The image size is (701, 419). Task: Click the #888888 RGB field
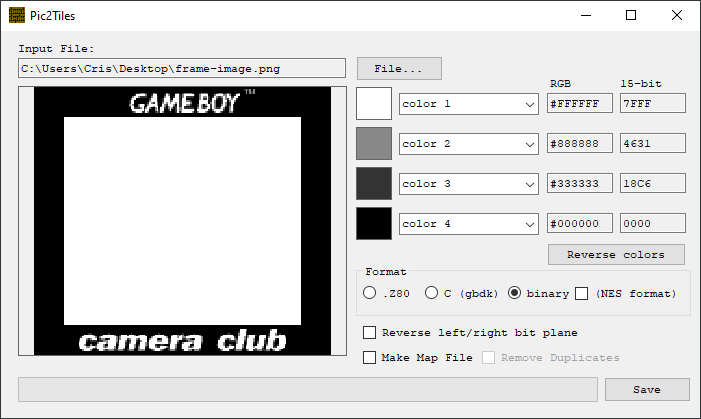pos(580,143)
